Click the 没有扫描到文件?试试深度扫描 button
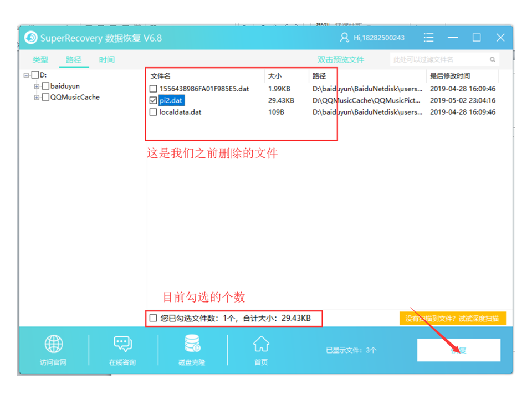 (x=453, y=319)
